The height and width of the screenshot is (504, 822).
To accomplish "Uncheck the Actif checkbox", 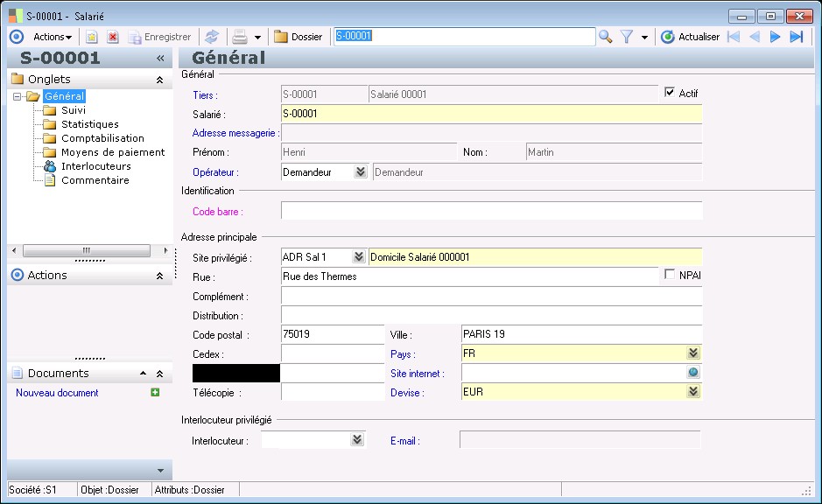I will pyautogui.click(x=671, y=93).
